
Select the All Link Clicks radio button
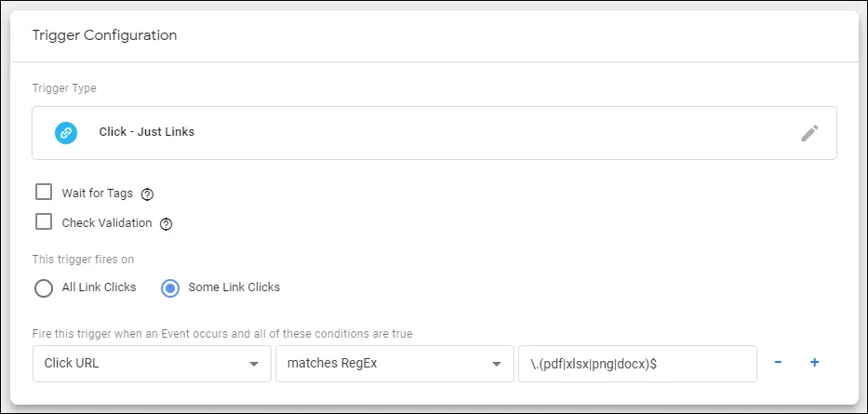pyautogui.click(x=44, y=288)
